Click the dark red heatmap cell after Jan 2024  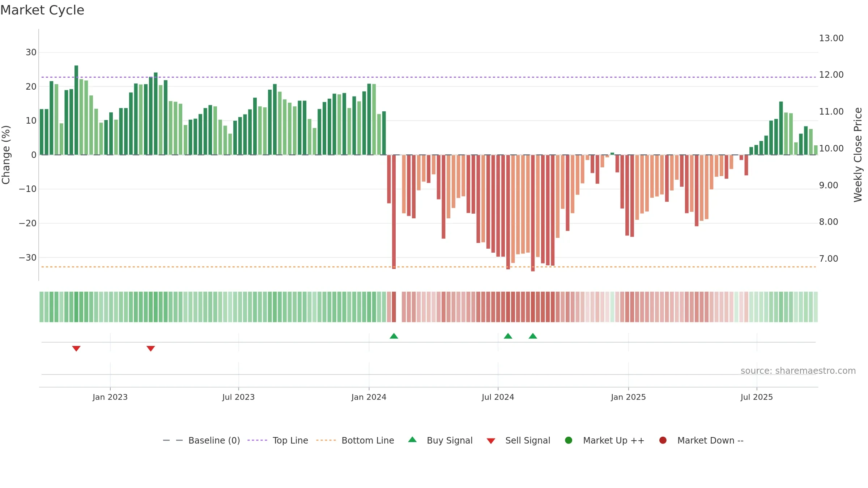tap(394, 307)
